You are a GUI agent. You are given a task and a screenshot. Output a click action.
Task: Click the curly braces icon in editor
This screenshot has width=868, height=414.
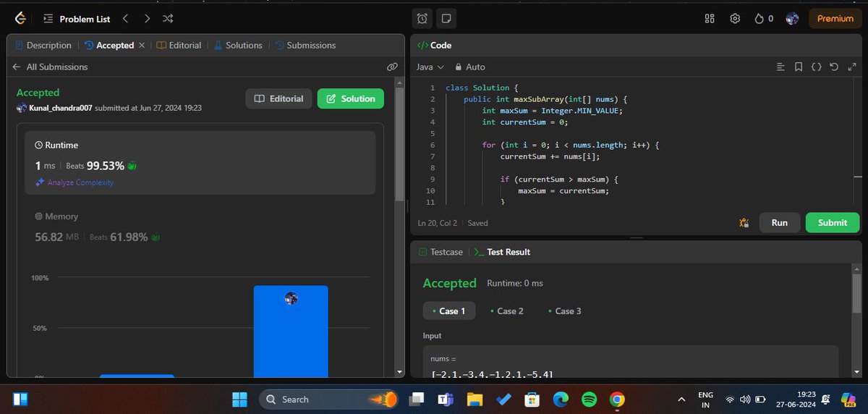[816, 67]
